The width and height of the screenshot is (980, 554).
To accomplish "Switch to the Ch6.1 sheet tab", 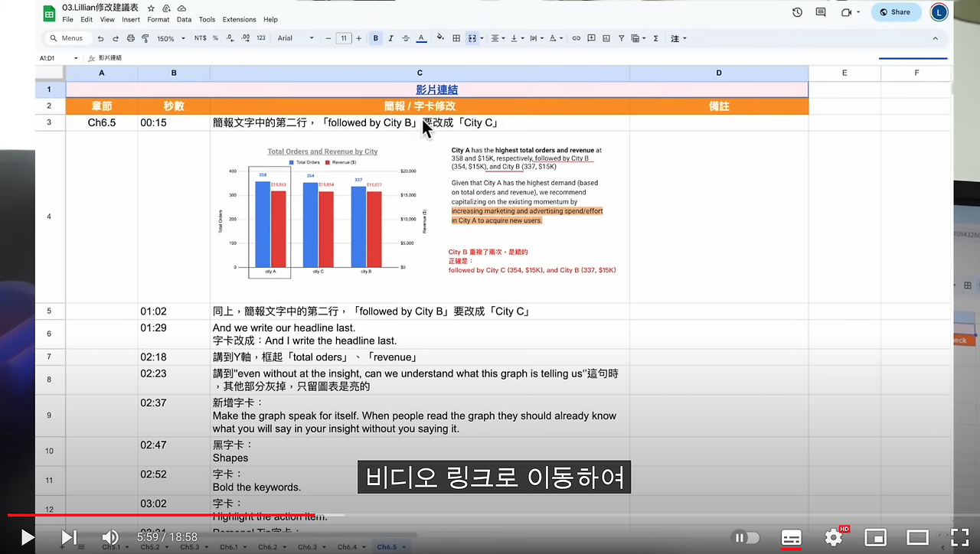I will (230, 546).
